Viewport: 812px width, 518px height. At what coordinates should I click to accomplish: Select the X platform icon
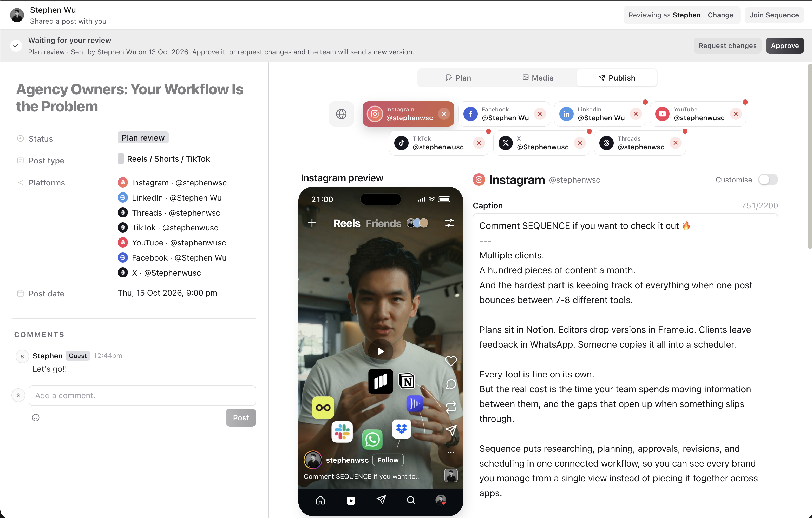click(x=506, y=143)
